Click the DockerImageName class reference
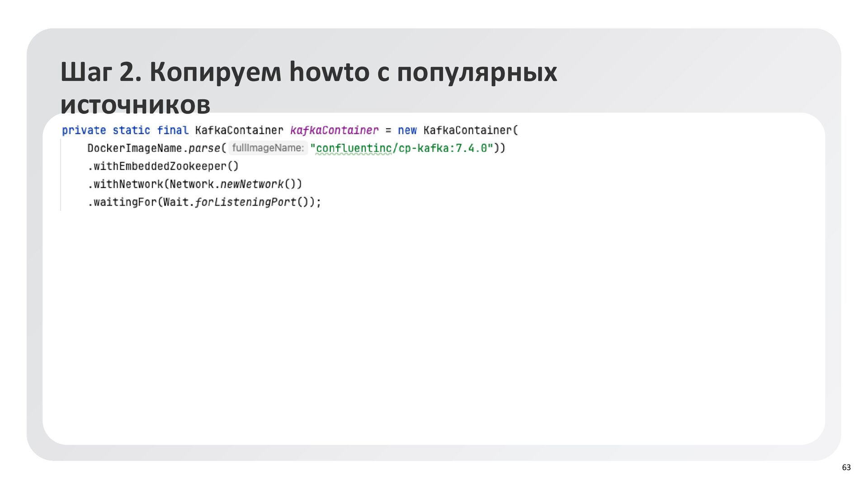 134,148
